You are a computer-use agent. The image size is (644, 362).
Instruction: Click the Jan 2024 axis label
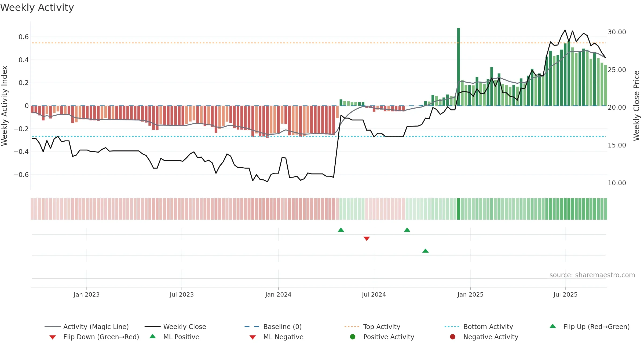click(278, 294)
